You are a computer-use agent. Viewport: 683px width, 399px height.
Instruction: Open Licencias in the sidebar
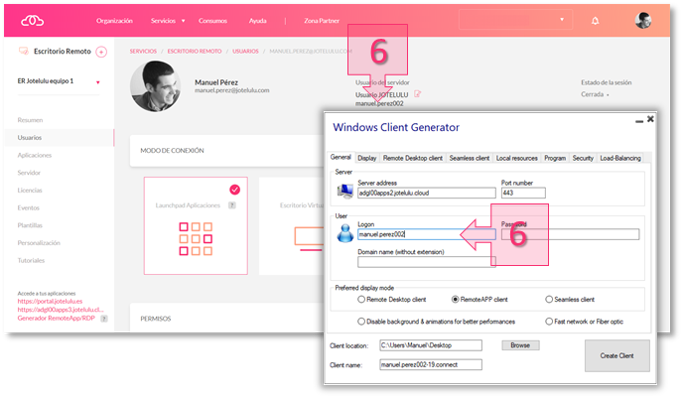pos(30,190)
